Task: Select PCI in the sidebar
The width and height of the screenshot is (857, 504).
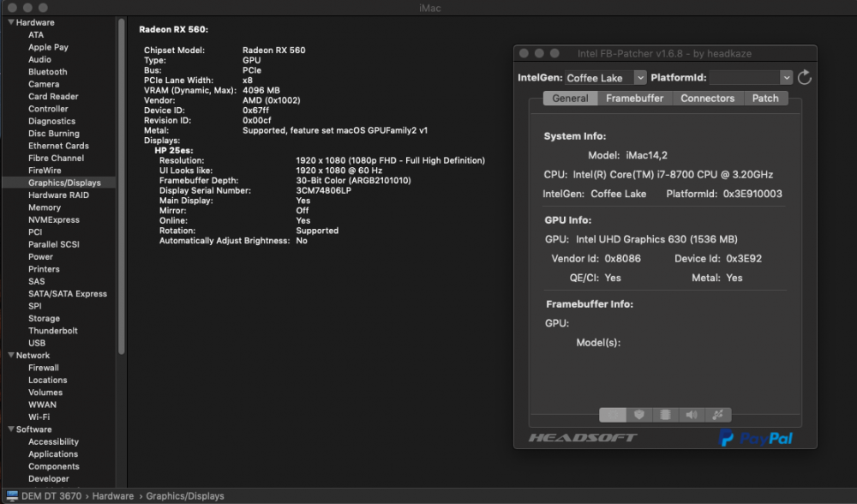Action: coord(35,231)
